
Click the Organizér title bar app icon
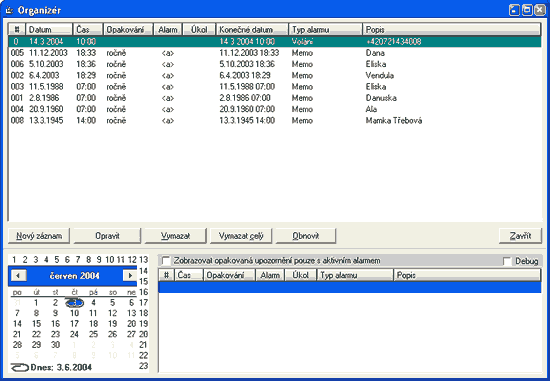(9, 10)
